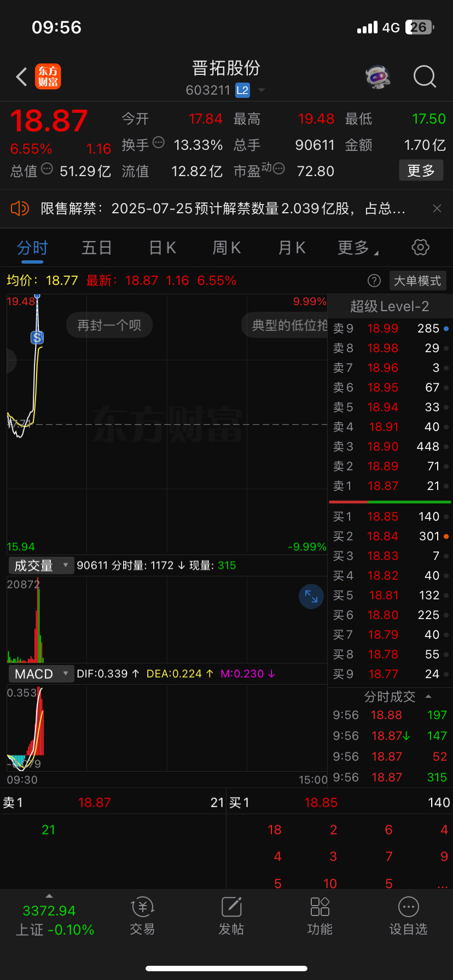The width and height of the screenshot is (453, 980).
Task: Tap the L2 level badge
Action: (x=242, y=90)
